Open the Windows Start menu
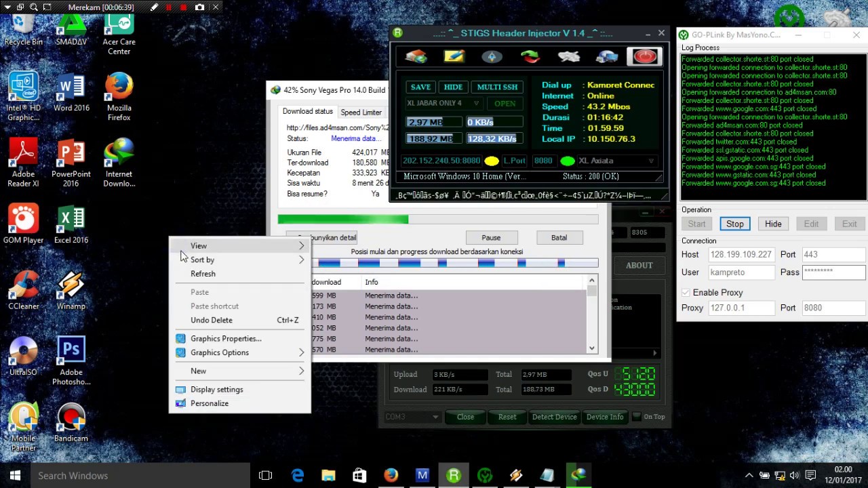 pos(15,476)
